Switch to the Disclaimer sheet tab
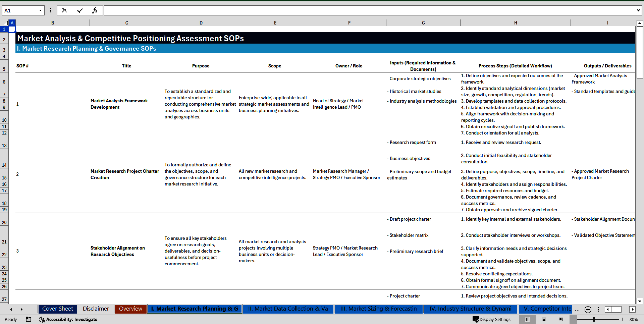The height and width of the screenshot is (324, 644). (96, 309)
